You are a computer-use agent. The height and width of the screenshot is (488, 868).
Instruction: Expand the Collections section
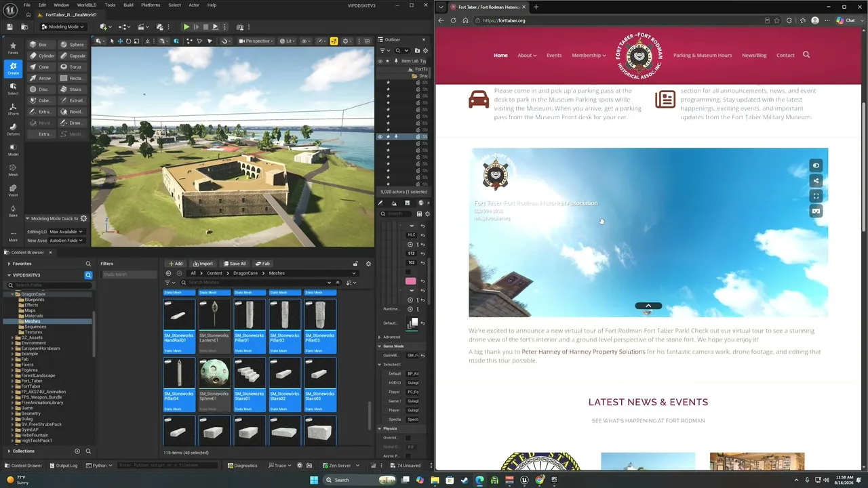[9, 451]
